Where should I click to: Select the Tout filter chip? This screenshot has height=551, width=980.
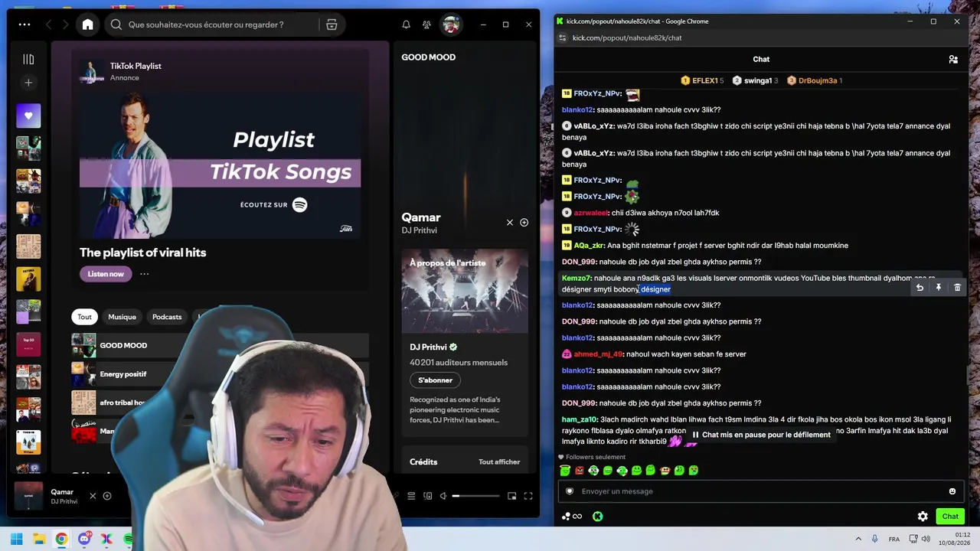[84, 317]
